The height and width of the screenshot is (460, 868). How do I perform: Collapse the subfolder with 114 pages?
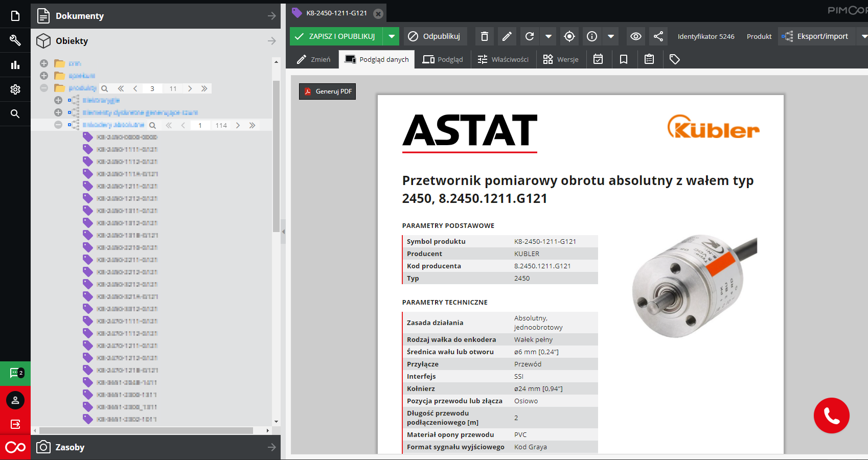pos(58,125)
